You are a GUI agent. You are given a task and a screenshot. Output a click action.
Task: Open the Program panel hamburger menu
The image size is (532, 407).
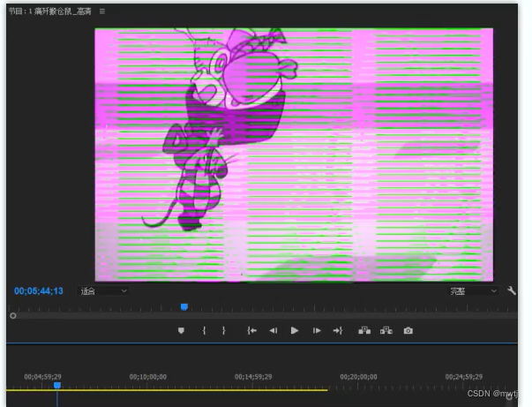tap(102, 11)
